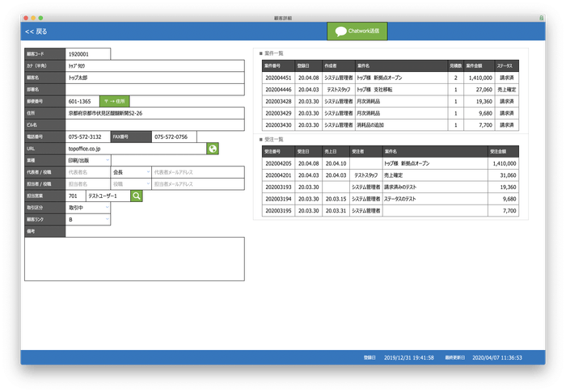
Task: Click the globe icon beside the URL field
Action: click(x=213, y=149)
